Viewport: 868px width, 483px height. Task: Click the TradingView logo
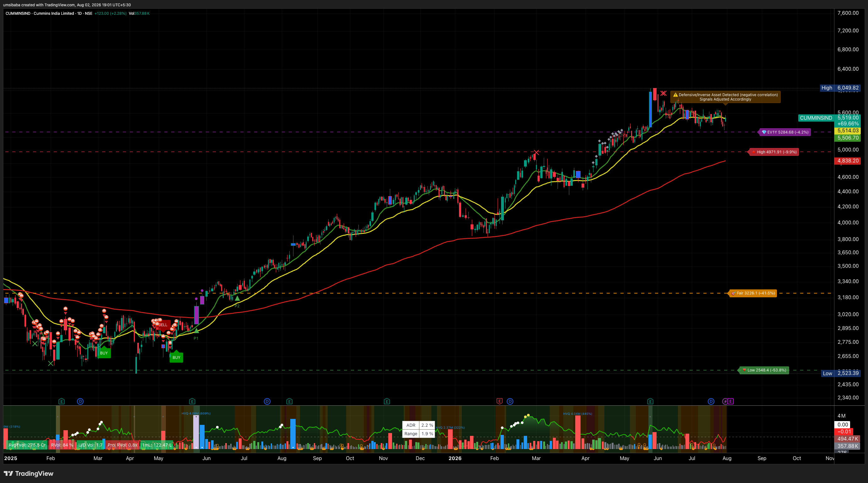[29, 474]
